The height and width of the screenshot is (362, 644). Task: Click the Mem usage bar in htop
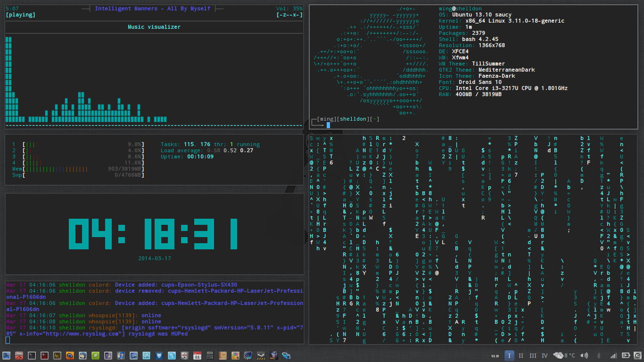coord(78,169)
